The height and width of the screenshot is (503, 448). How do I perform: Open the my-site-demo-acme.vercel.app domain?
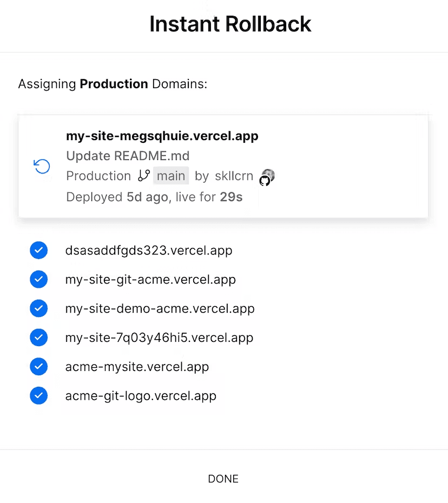click(160, 308)
